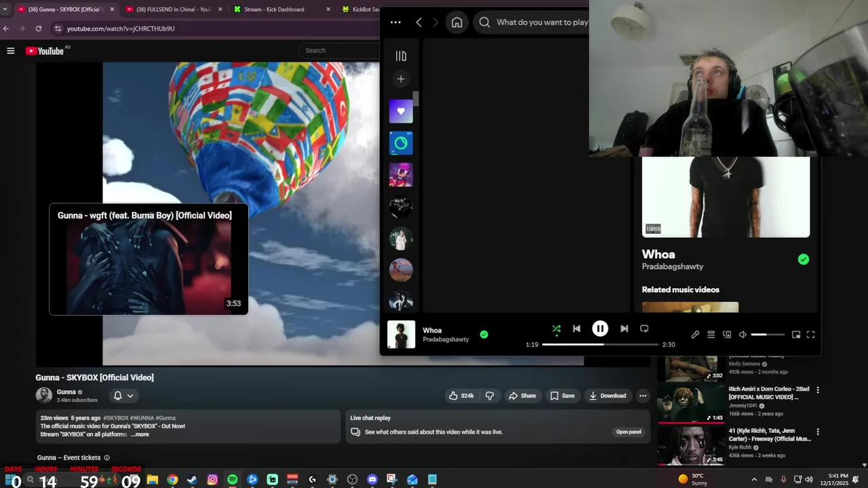Open the live chat replay panel
Viewport: 868px width, 488px height.
[629, 432]
